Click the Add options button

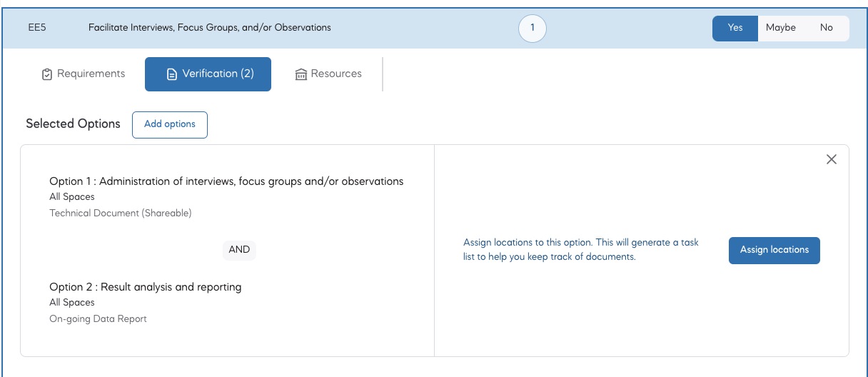point(170,124)
